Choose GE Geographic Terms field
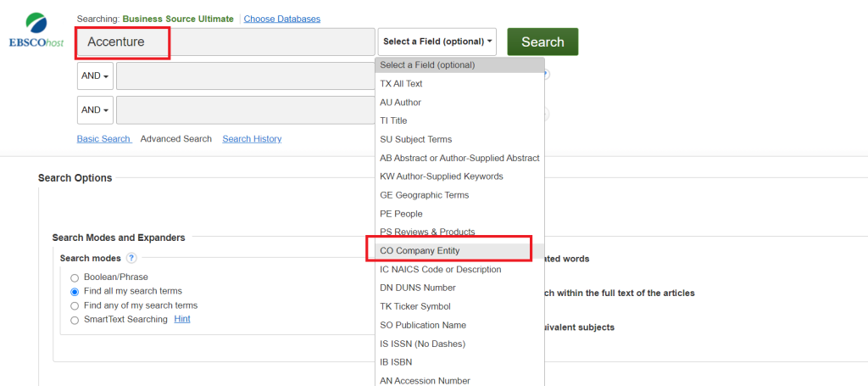The image size is (868, 386). 459,195
